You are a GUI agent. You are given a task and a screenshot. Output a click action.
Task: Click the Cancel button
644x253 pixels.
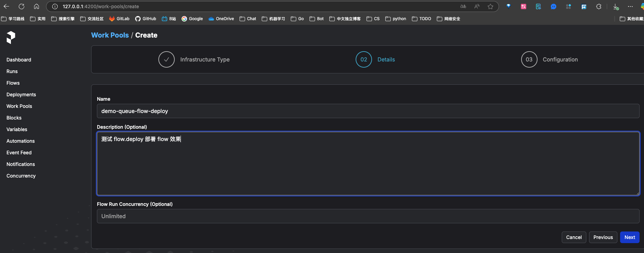[574, 237]
